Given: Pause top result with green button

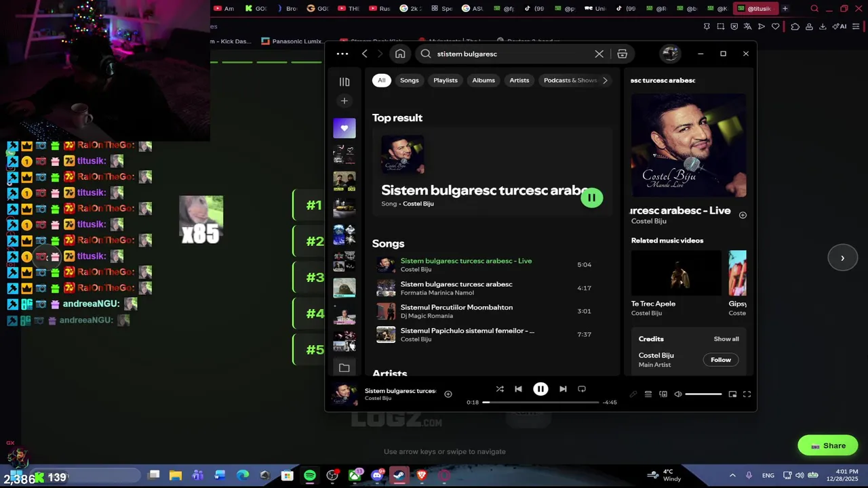Looking at the screenshot, I should pos(591,197).
